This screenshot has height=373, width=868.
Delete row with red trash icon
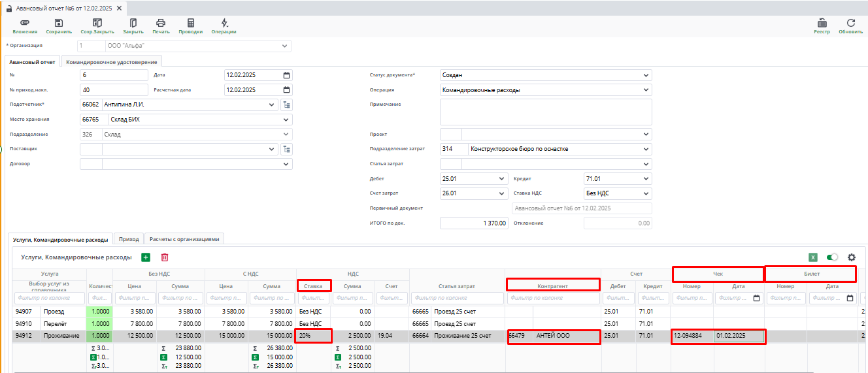(x=165, y=257)
